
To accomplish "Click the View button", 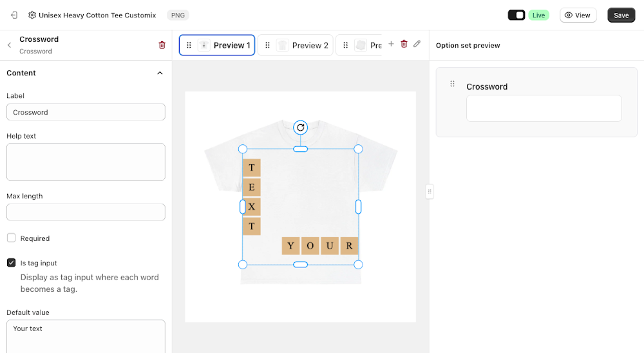I will 578,15.
